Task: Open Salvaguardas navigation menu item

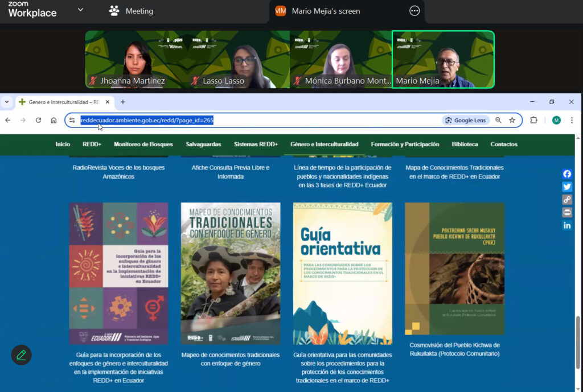Action: coord(203,145)
